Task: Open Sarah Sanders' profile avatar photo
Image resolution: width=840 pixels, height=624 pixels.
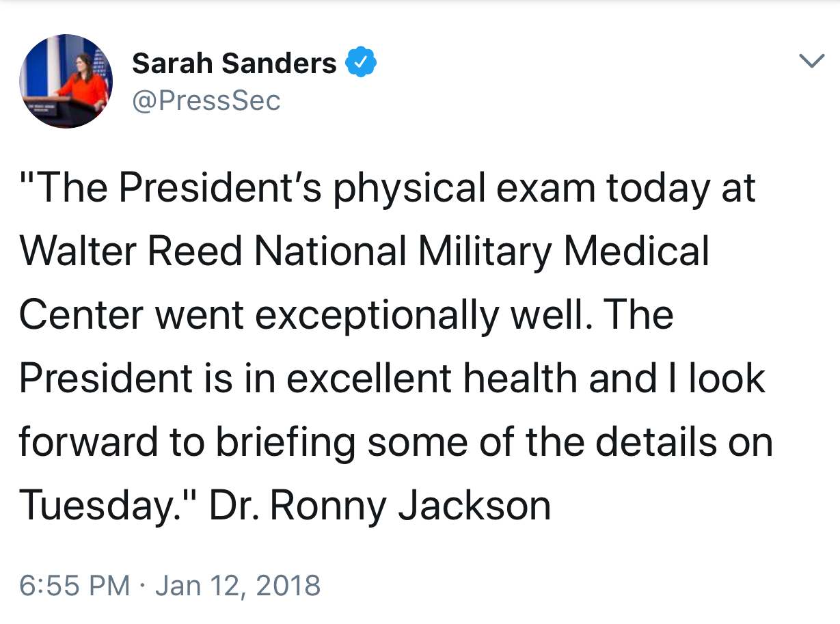Action: 66,81
